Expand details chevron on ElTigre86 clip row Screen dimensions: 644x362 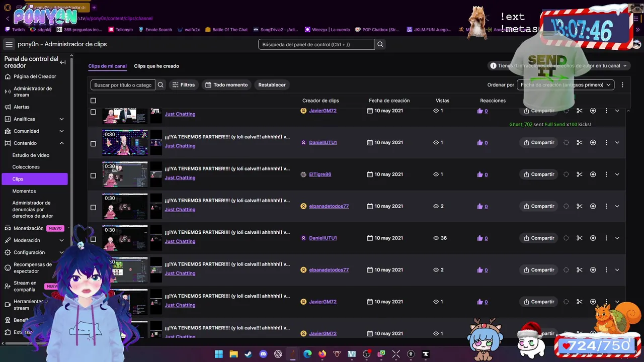pos(617,174)
